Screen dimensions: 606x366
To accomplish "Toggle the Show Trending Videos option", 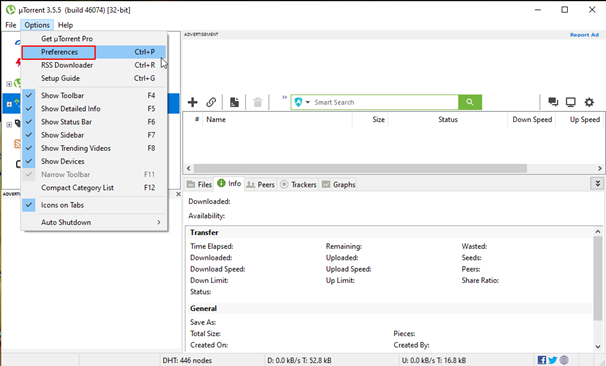I will (x=94, y=148).
